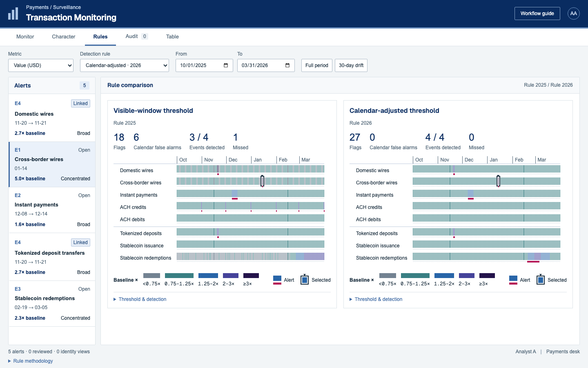This screenshot has width=588, height=368.
Task: Click the 30-day drift button
Action: pos(351,65)
